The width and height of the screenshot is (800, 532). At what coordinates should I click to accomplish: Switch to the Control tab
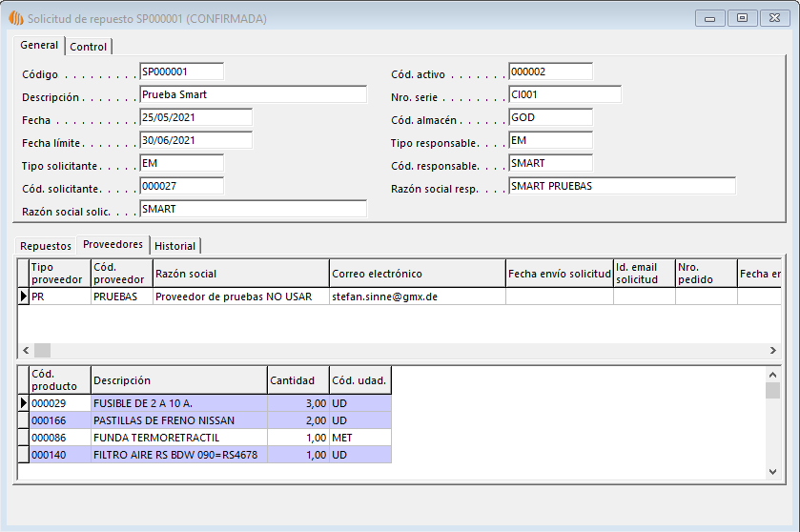click(89, 47)
